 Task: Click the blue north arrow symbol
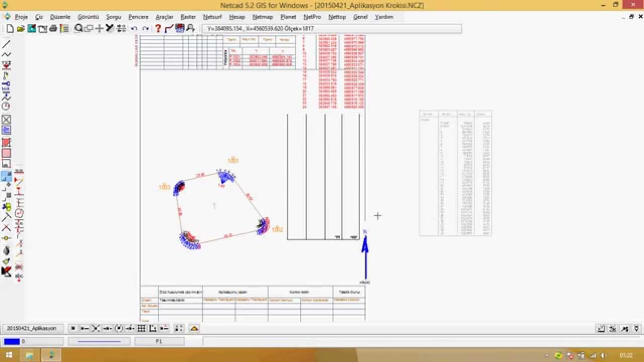point(365,256)
